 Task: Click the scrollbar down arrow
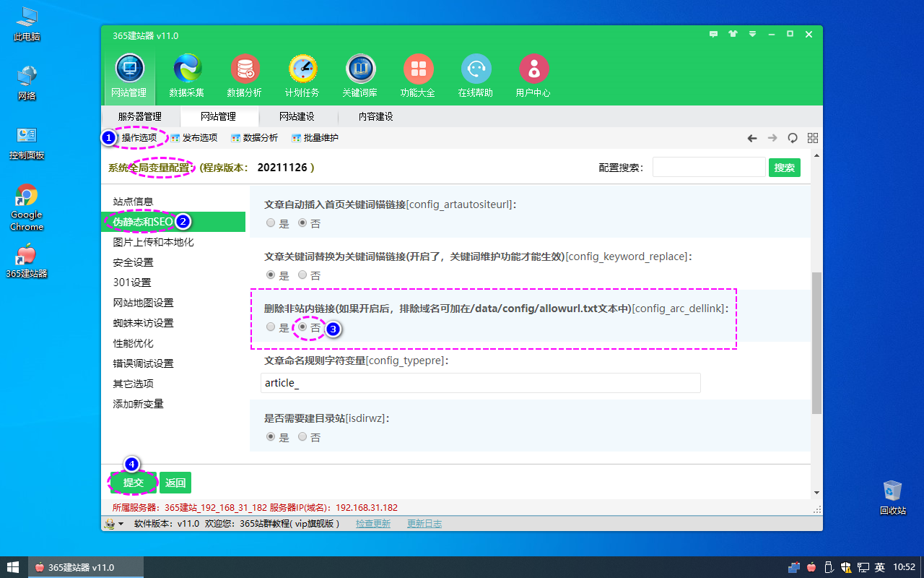coord(816,493)
